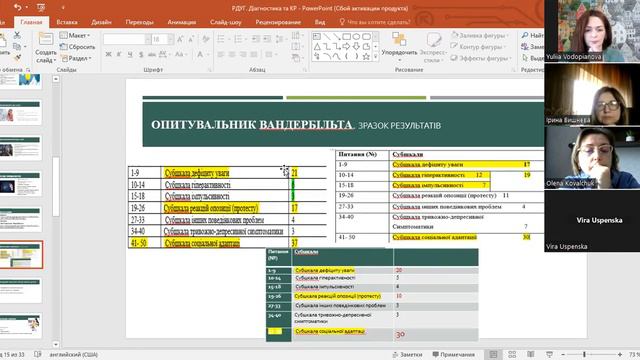Open the Раздел section dropdown

click(76, 58)
